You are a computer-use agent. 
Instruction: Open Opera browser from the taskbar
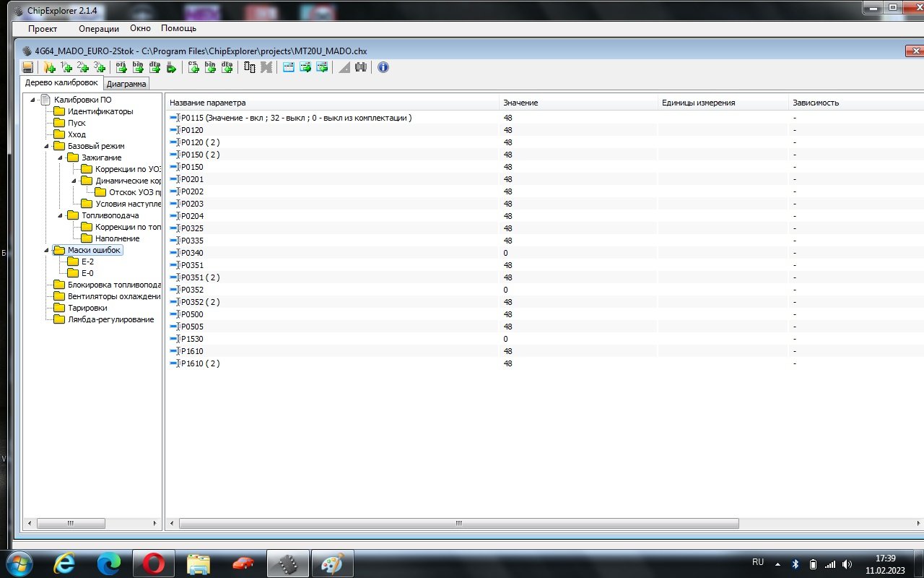(153, 563)
